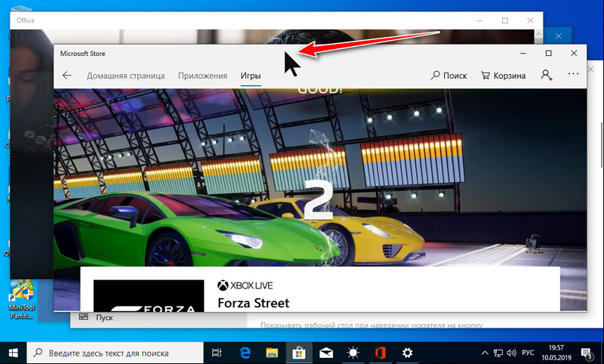Click the network tray icon

tap(498, 353)
